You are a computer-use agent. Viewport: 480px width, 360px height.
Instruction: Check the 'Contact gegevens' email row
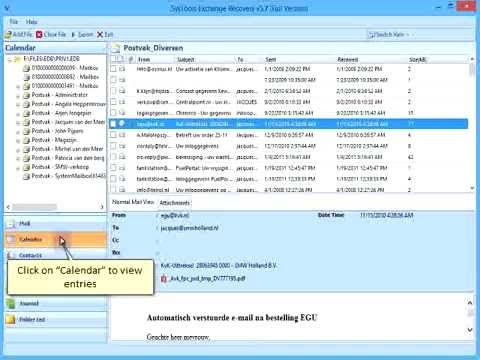click(113, 91)
